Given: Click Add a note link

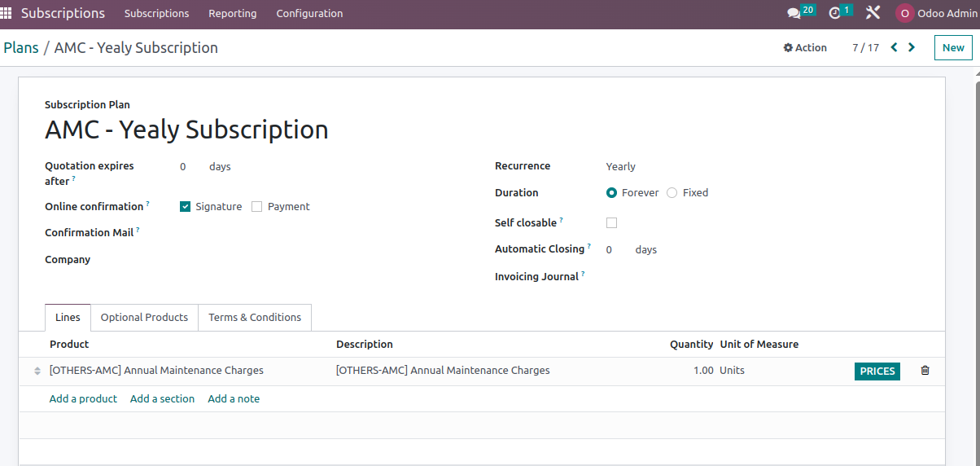Looking at the screenshot, I should coord(234,398).
